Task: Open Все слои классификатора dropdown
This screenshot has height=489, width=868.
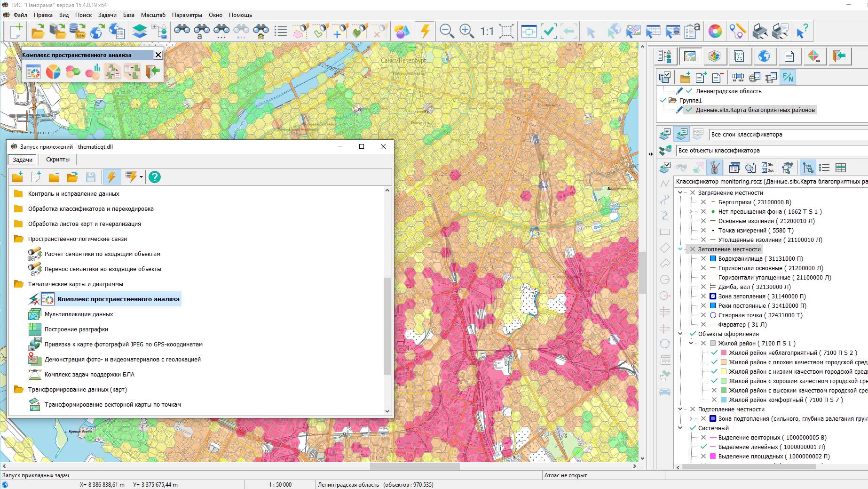Action: click(788, 135)
